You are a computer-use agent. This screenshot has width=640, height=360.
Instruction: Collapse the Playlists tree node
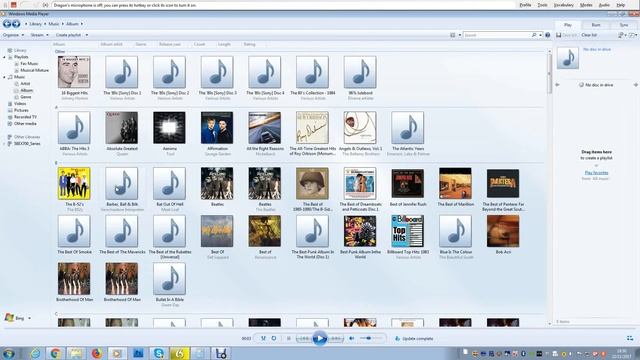click(4, 57)
